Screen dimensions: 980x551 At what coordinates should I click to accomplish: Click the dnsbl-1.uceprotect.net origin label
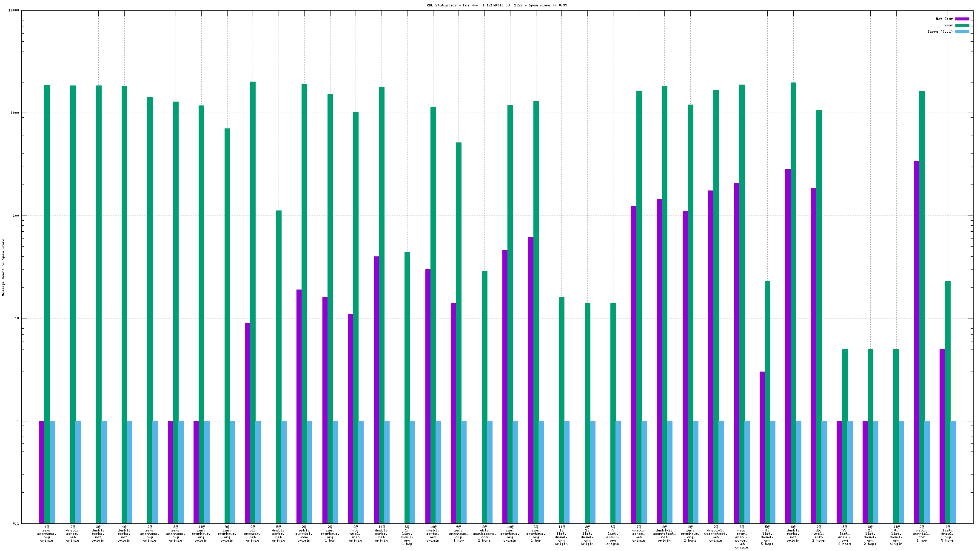[716, 534]
